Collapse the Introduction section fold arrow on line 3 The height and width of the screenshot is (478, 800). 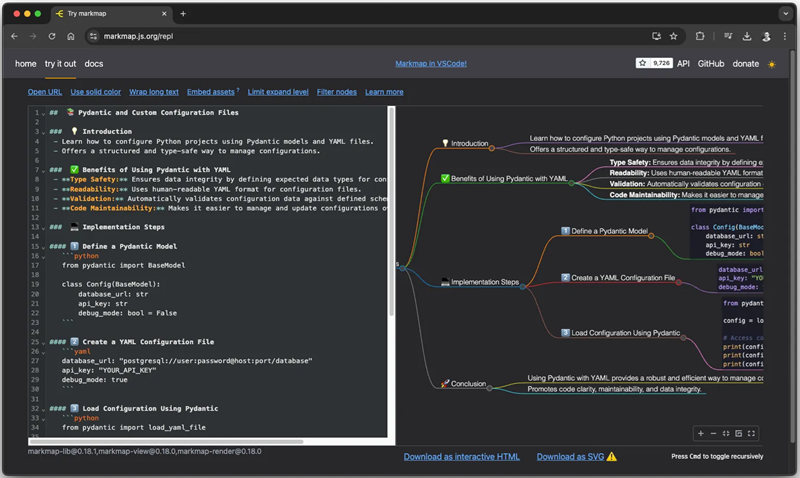point(43,132)
